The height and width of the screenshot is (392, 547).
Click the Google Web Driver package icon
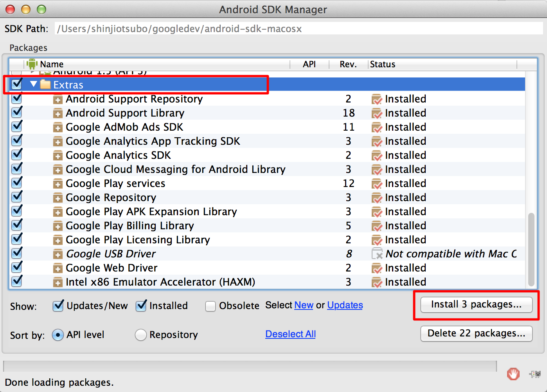click(x=58, y=269)
